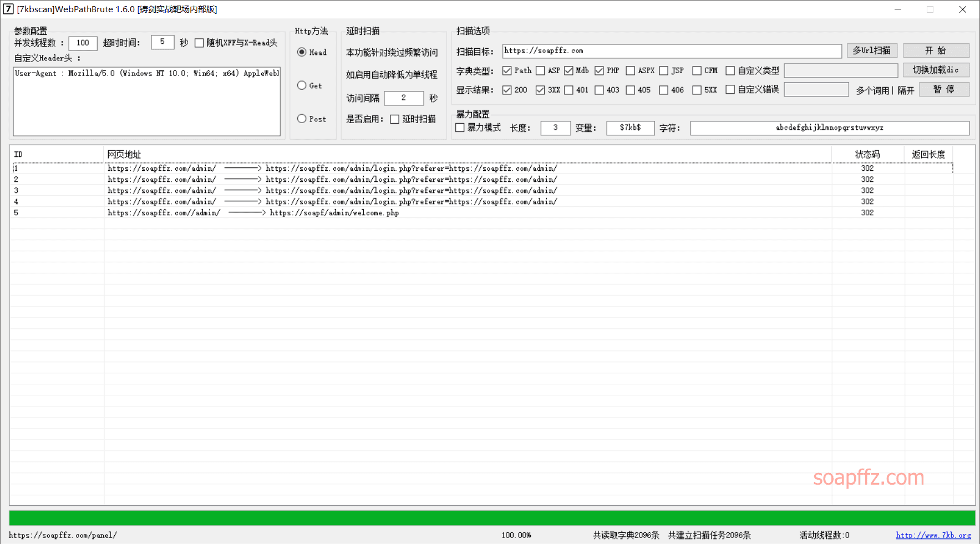Click the 访问间隔 interval field

point(404,98)
